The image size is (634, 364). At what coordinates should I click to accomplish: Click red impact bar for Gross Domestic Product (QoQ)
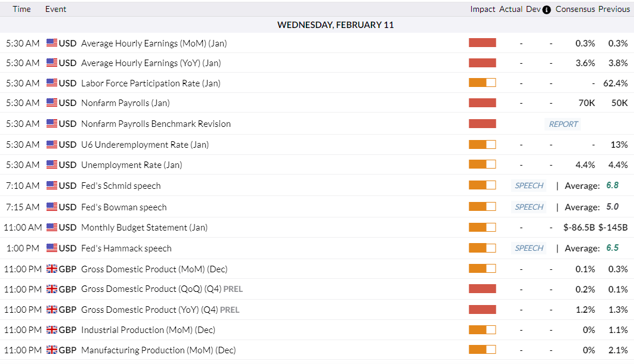482,289
